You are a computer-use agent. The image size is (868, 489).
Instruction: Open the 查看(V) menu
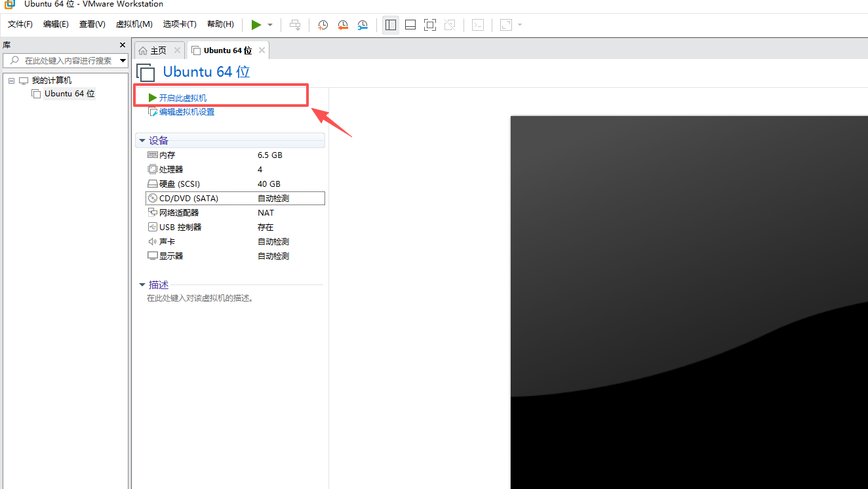[92, 24]
